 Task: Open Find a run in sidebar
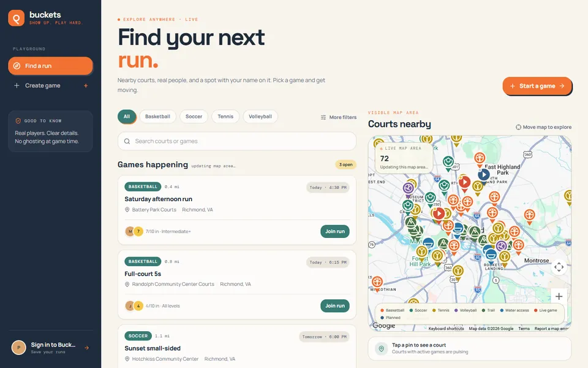50,66
